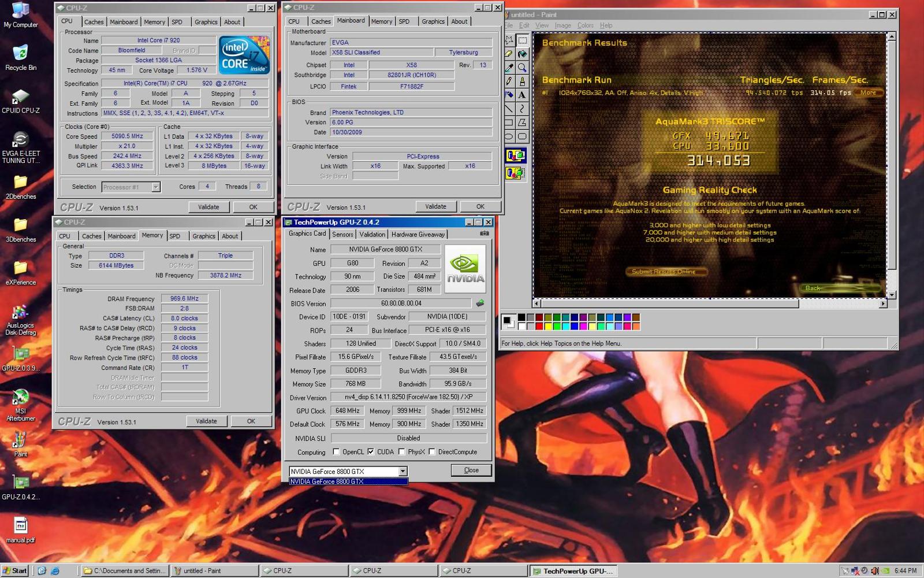The width and height of the screenshot is (924, 578).
Task: Click Paint's vertical scrollbar down arrow
Action: (892, 294)
